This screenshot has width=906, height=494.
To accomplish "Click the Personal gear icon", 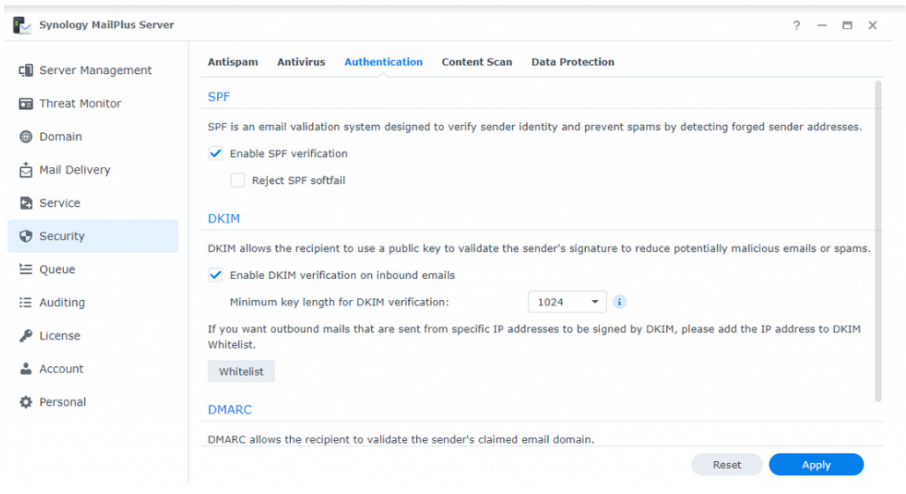I will click(25, 402).
